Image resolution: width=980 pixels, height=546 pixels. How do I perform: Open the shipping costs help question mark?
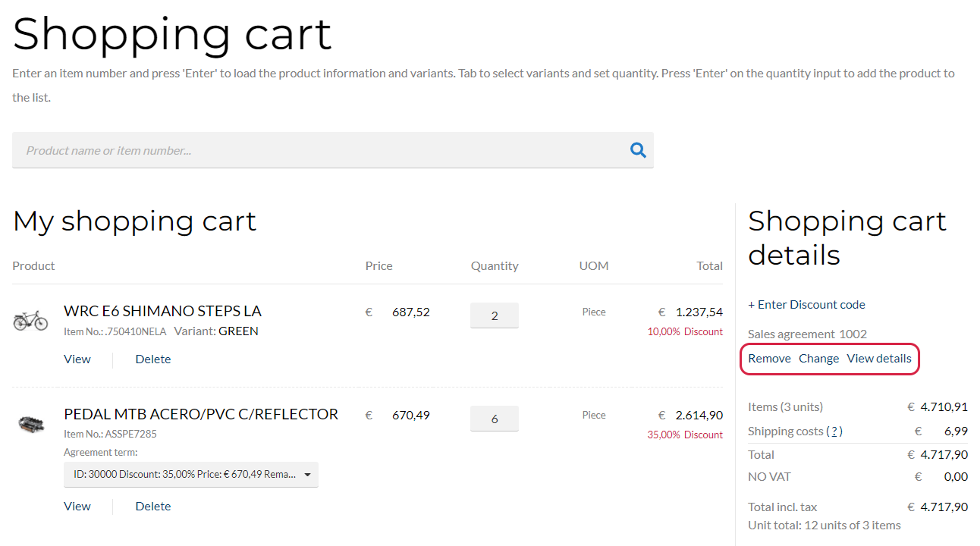coord(834,431)
